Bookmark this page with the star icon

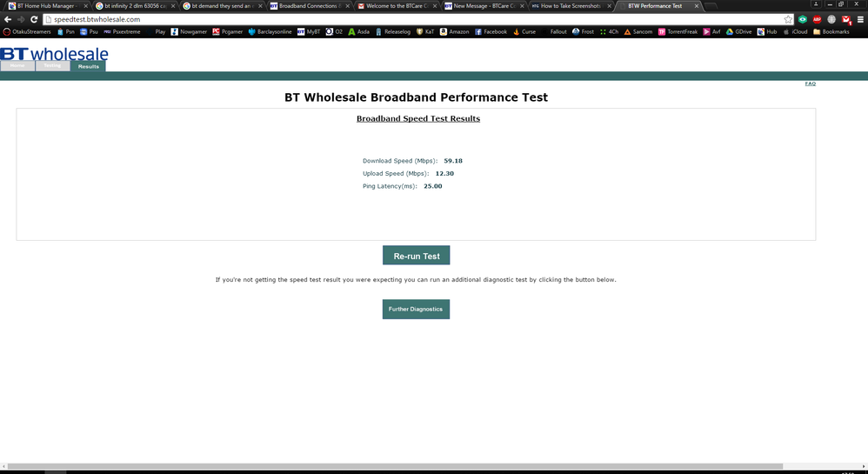[x=788, y=19]
